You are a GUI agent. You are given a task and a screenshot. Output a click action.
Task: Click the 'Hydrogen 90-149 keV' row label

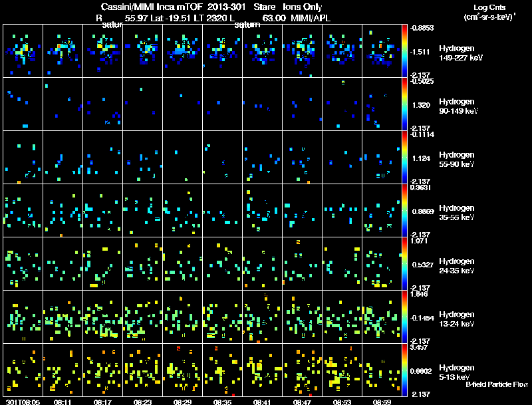[x=459, y=106]
